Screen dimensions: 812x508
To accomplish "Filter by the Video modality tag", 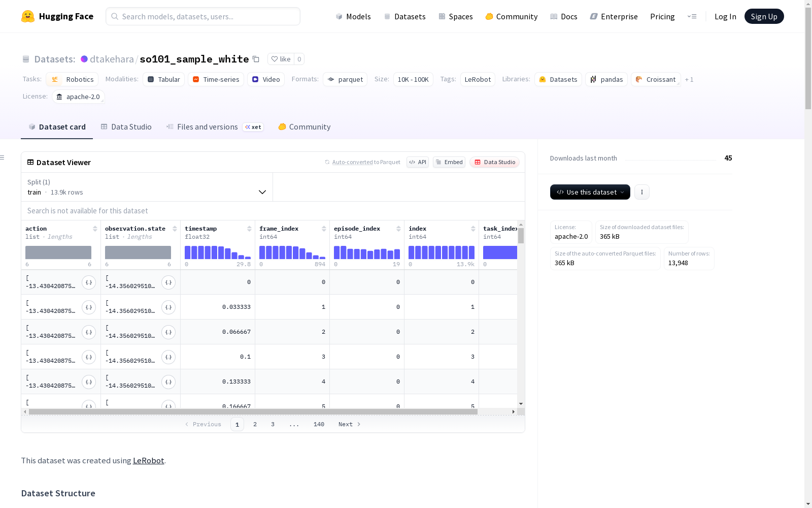I will click(266, 79).
